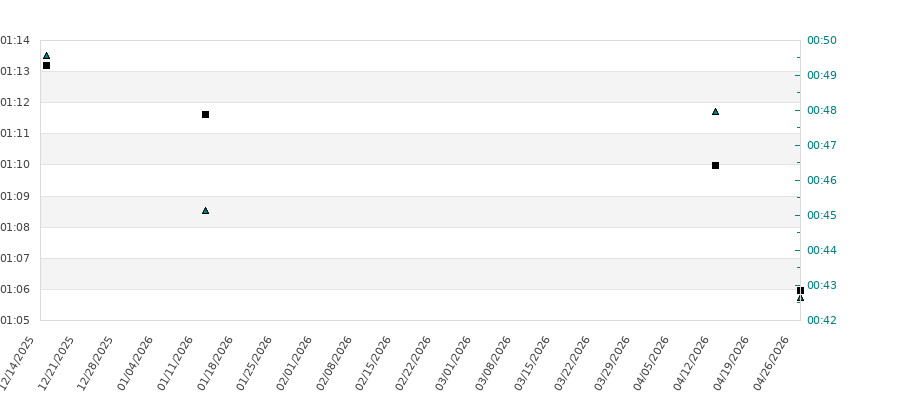The width and height of the screenshot is (900, 400).
Task: Select the 04/26/2026 date label
Action: [773, 362]
